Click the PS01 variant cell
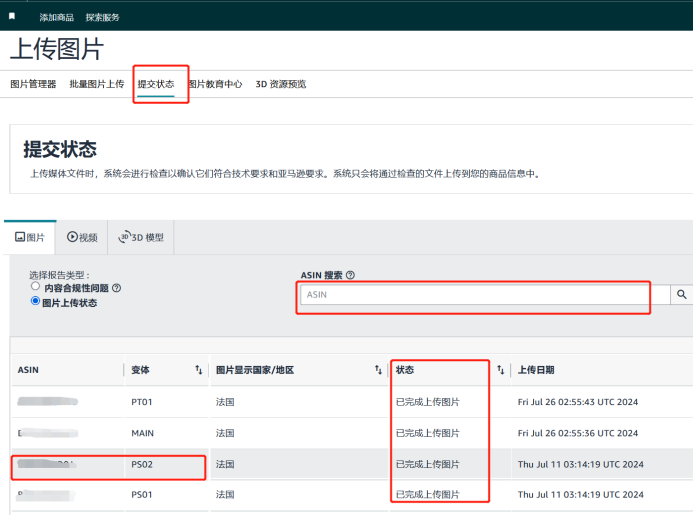This screenshot has width=693, height=515. (142, 495)
